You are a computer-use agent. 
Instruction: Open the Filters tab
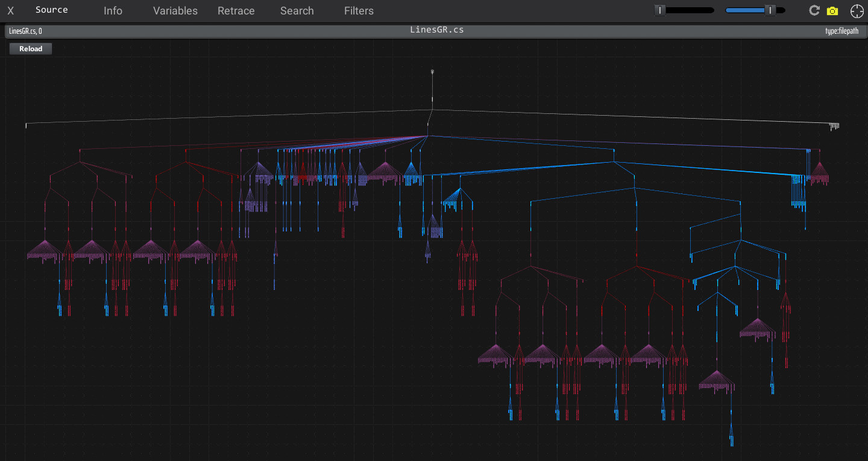coord(359,10)
